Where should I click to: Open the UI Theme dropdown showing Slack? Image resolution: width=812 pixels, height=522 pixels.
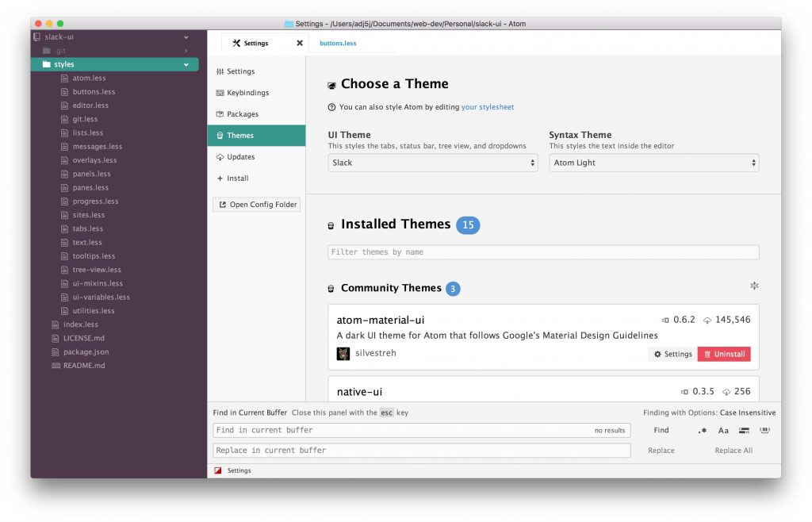pos(433,163)
